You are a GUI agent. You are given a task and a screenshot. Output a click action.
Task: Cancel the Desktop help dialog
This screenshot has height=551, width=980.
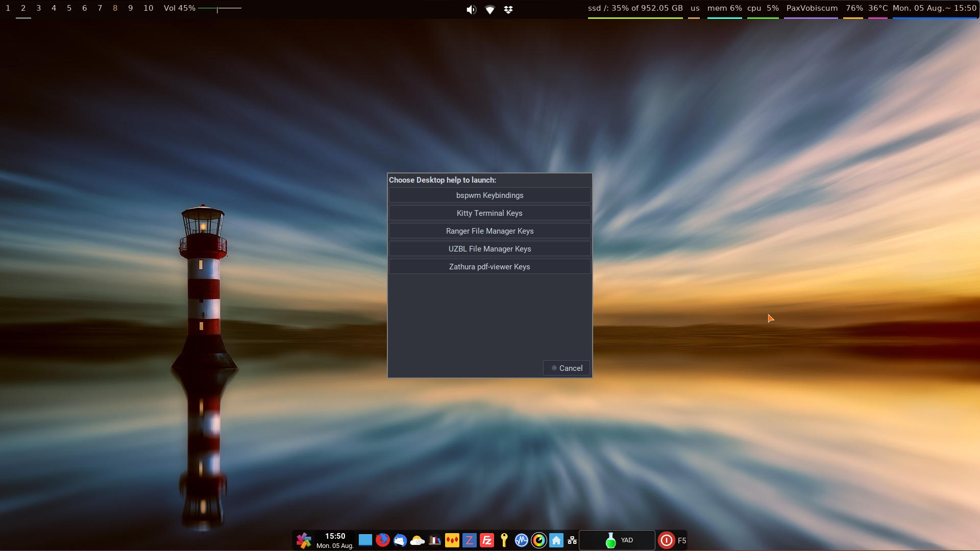[567, 368]
